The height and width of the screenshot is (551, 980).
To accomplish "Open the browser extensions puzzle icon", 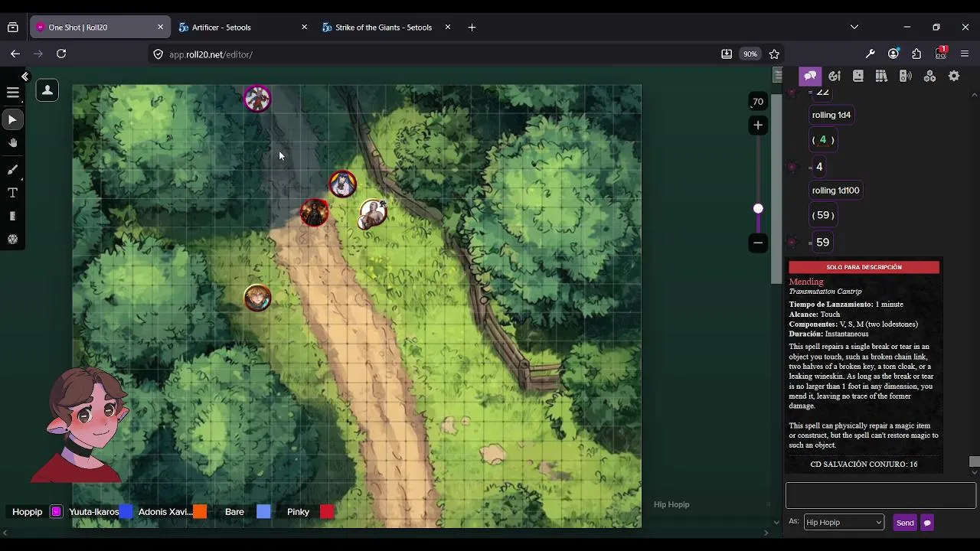I will pyautogui.click(x=916, y=54).
